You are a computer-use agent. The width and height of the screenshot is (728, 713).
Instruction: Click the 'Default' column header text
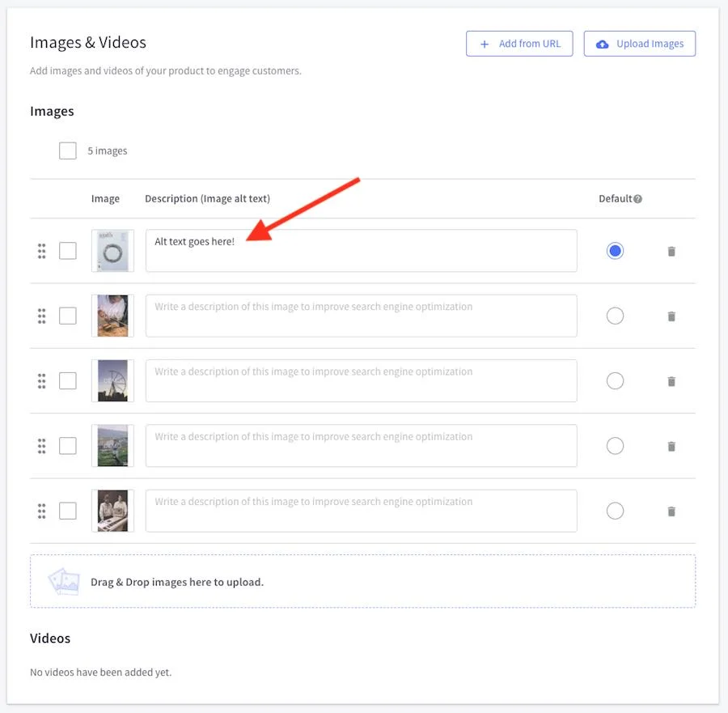click(616, 199)
